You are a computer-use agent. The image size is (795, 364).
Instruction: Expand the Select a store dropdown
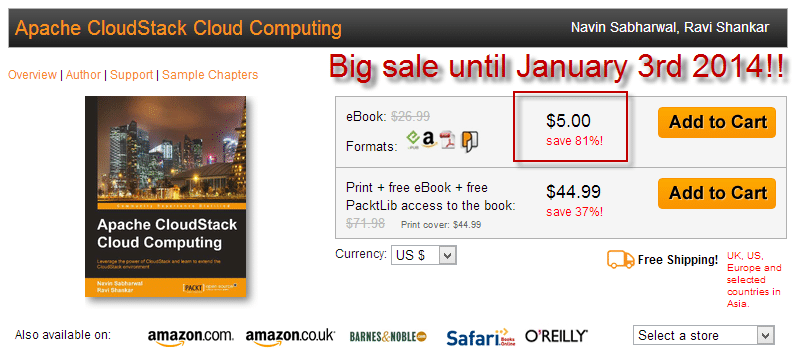click(x=704, y=336)
